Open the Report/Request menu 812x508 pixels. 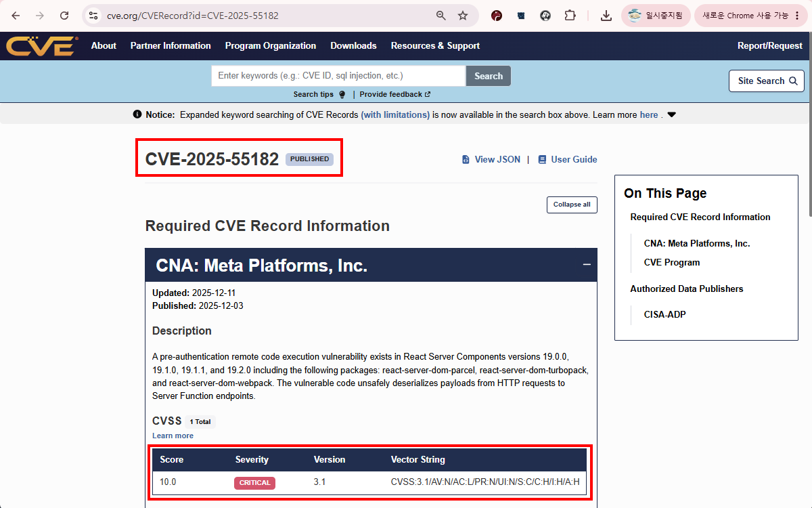[770, 46]
